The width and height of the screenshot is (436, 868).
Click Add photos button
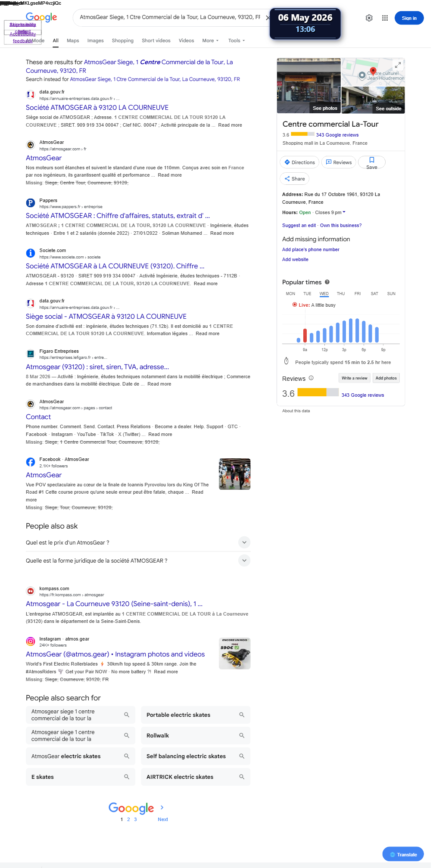coord(386,378)
